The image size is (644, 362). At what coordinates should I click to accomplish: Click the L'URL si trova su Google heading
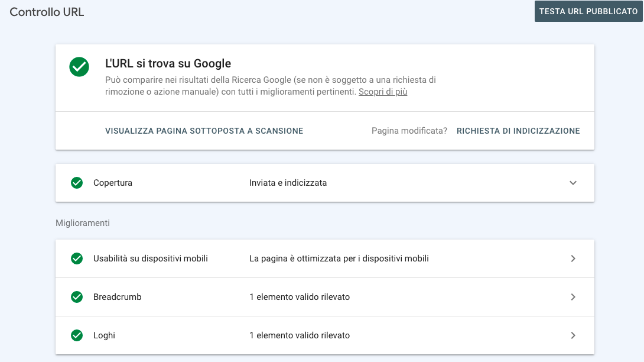[x=168, y=63]
